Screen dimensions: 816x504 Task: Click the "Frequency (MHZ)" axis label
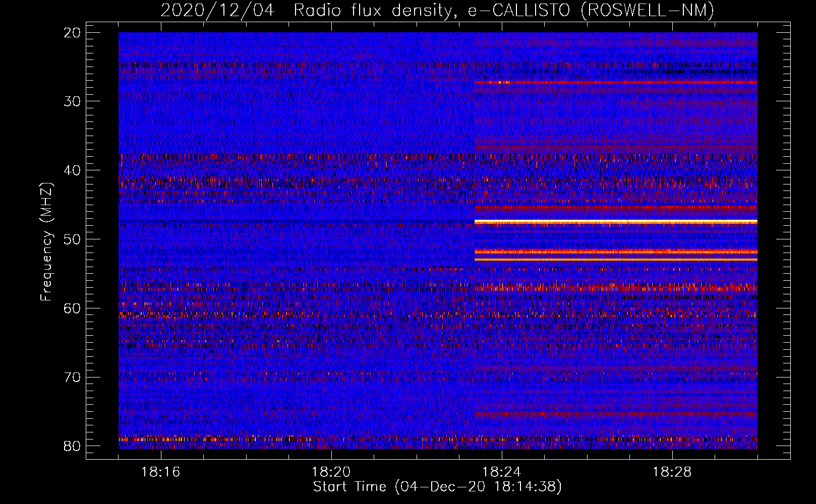click(x=46, y=242)
